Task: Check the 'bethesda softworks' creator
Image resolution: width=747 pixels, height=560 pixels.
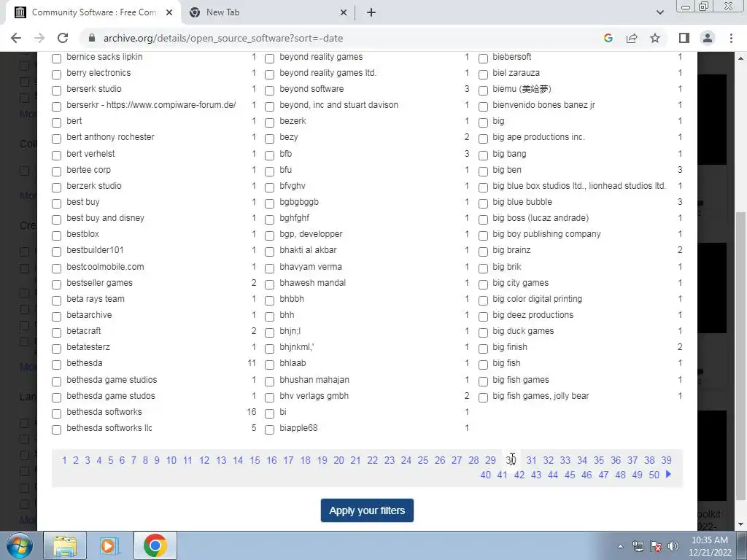Action: coord(56,413)
